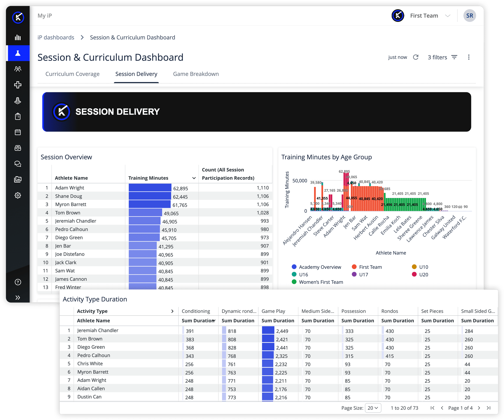Go to iP dashboards breadcrumb link
Viewport: 504px width, 420px height.
click(x=56, y=38)
